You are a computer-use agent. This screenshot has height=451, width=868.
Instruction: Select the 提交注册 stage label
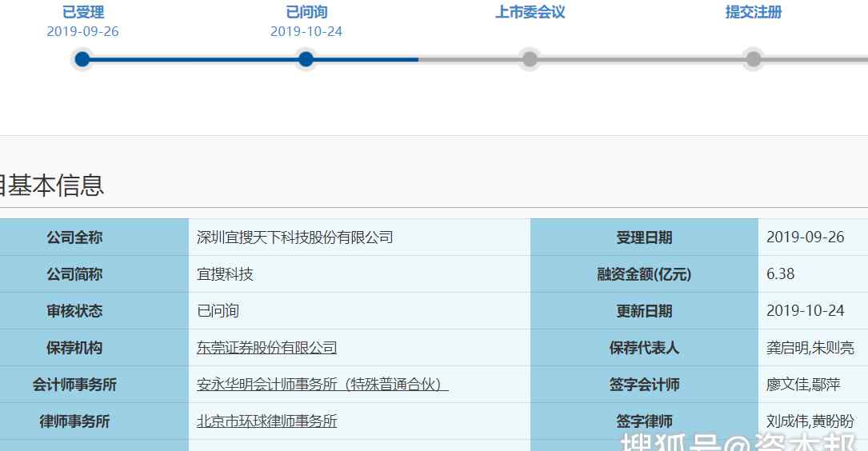coord(754,12)
